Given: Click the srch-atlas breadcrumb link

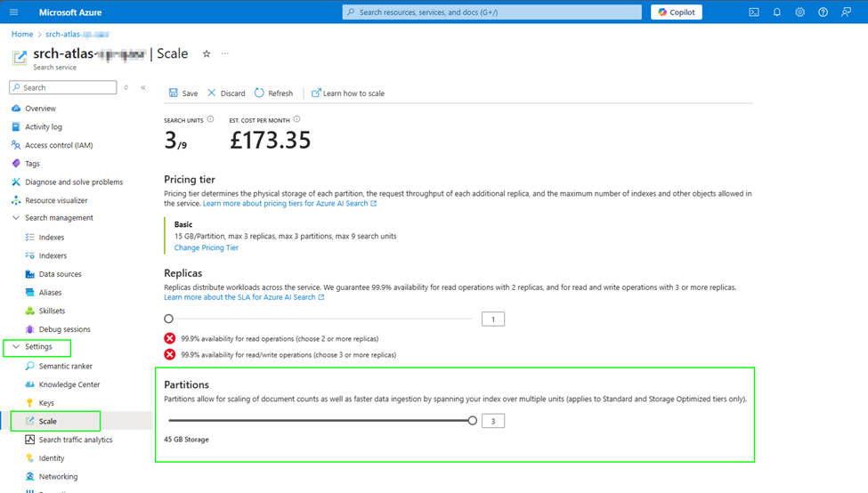Looking at the screenshot, I should [x=77, y=35].
